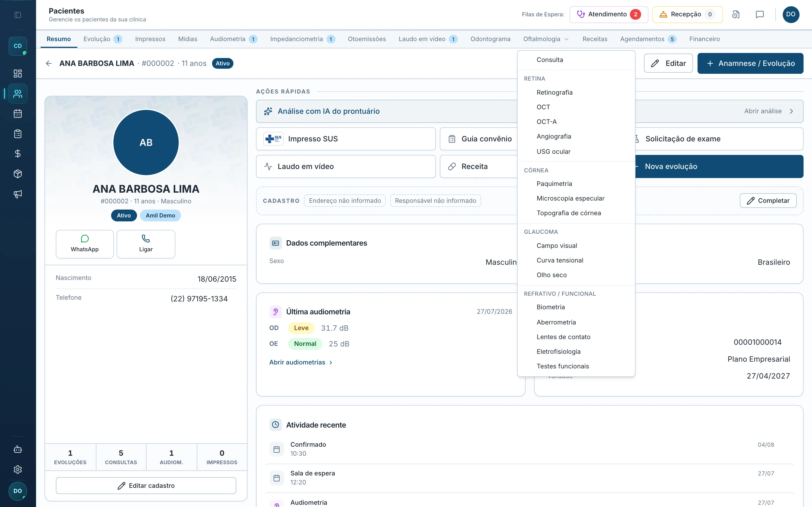The height and width of the screenshot is (507, 812).
Task: Collapse the Oftalmologia dropdown tab
Action: [546, 39]
